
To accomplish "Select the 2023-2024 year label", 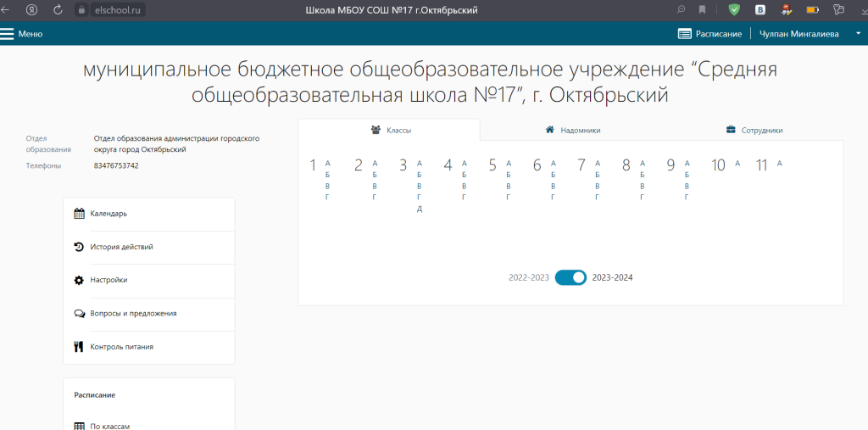I will coord(612,277).
